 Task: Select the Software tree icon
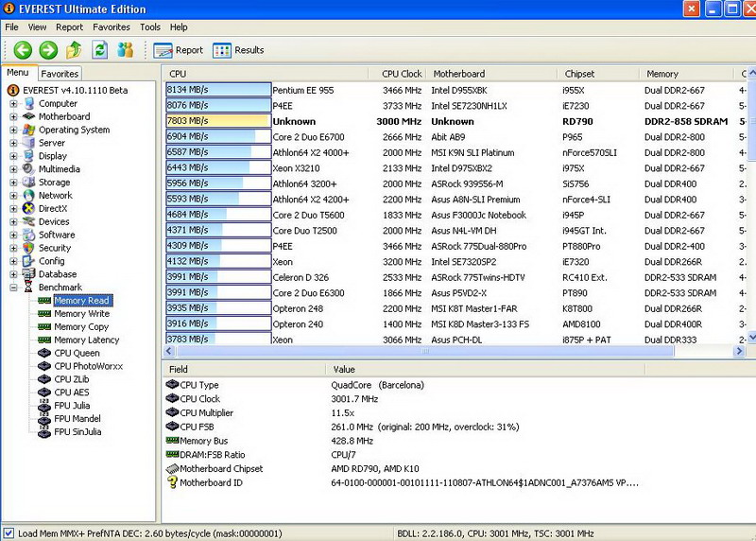point(29,235)
